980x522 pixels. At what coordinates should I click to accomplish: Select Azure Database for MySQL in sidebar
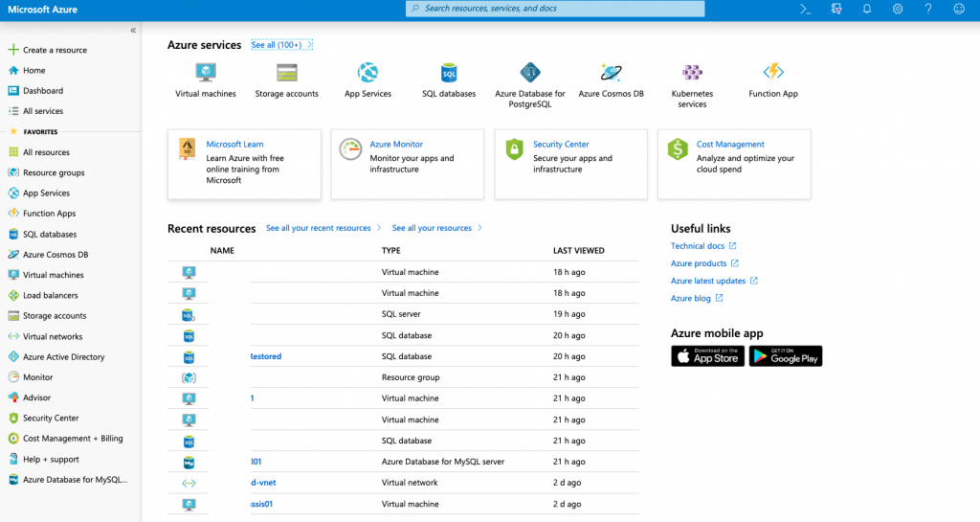pos(75,480)
